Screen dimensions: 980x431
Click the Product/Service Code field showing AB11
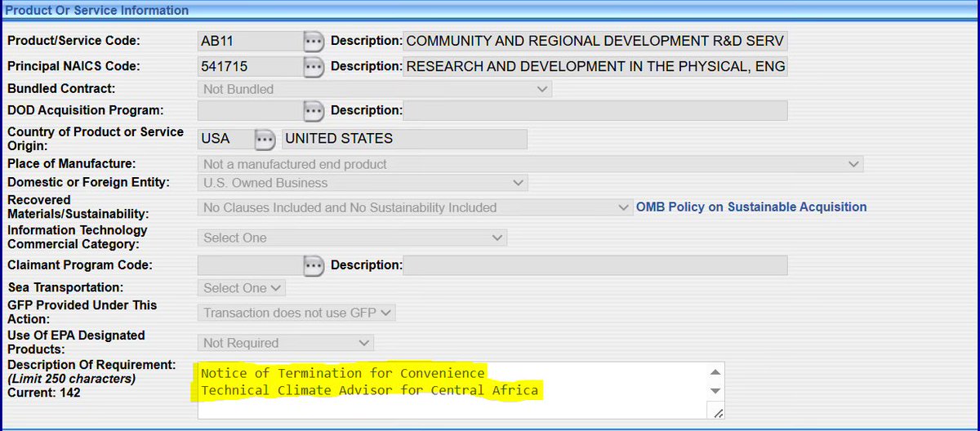[x=248, y=41]
